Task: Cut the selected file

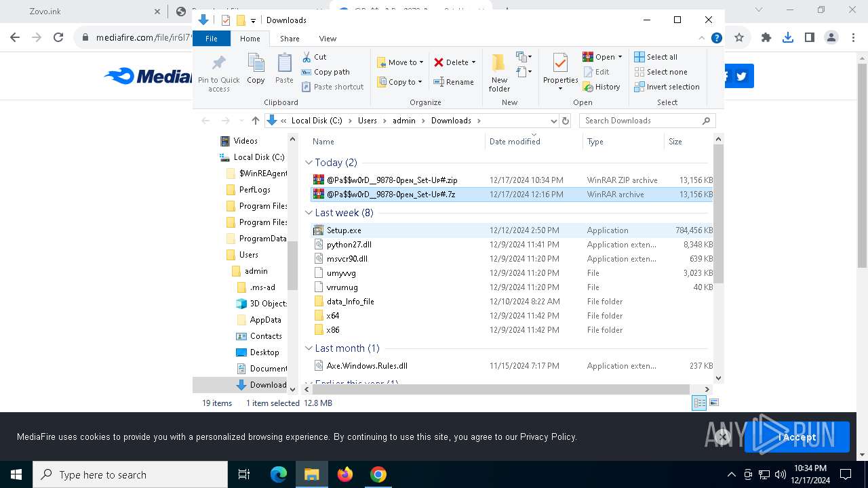Action: click(x=314, y=57)
